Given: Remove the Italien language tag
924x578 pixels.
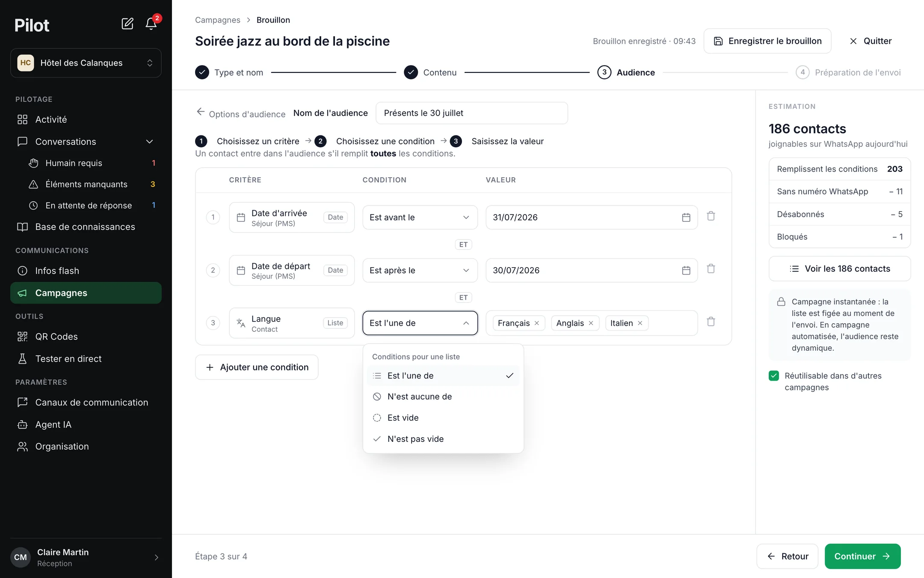Looking at the screenshot, I should (640, 323).
